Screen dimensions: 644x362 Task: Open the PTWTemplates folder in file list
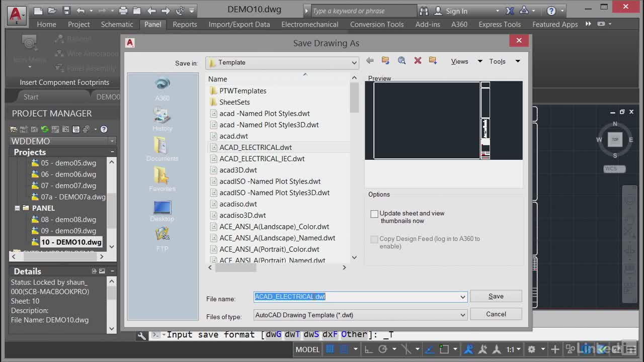coord(243,91)
